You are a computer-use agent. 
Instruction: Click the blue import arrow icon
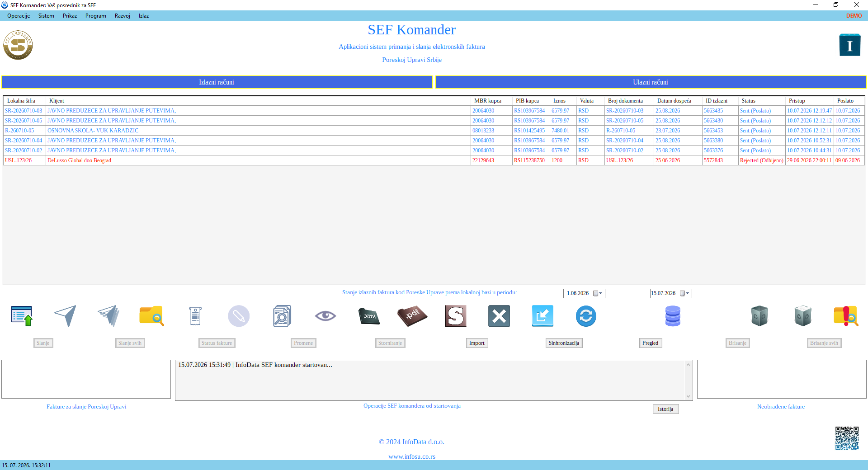click(542, 316)
